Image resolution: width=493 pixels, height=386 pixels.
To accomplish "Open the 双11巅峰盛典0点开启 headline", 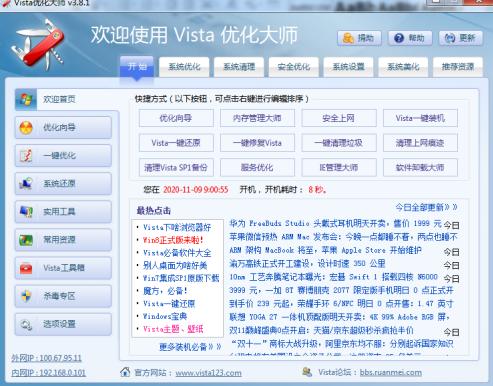I will click(x=321, y=330).
